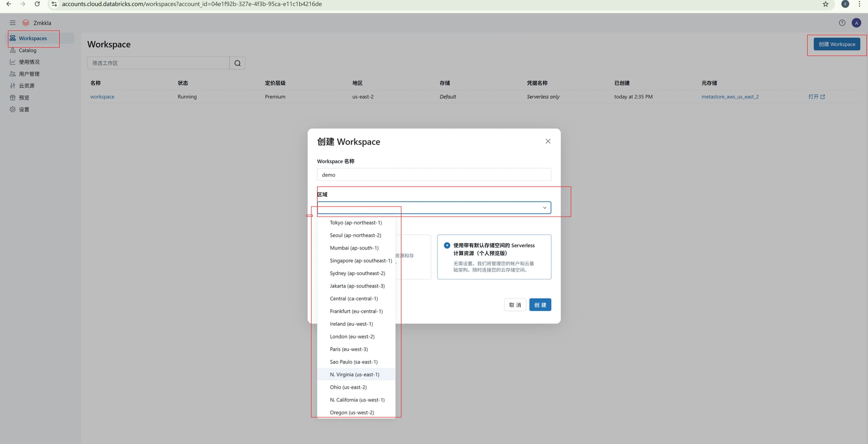This screenshot has height=444, width=868.
Task: Click the 筛选工作区 filter field
Action: coord(158,63)
